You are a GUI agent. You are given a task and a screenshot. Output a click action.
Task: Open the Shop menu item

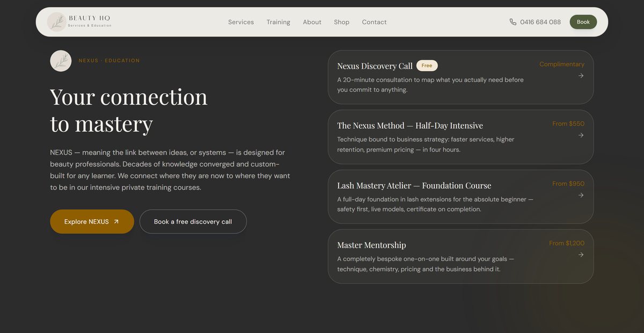(341, 22)
